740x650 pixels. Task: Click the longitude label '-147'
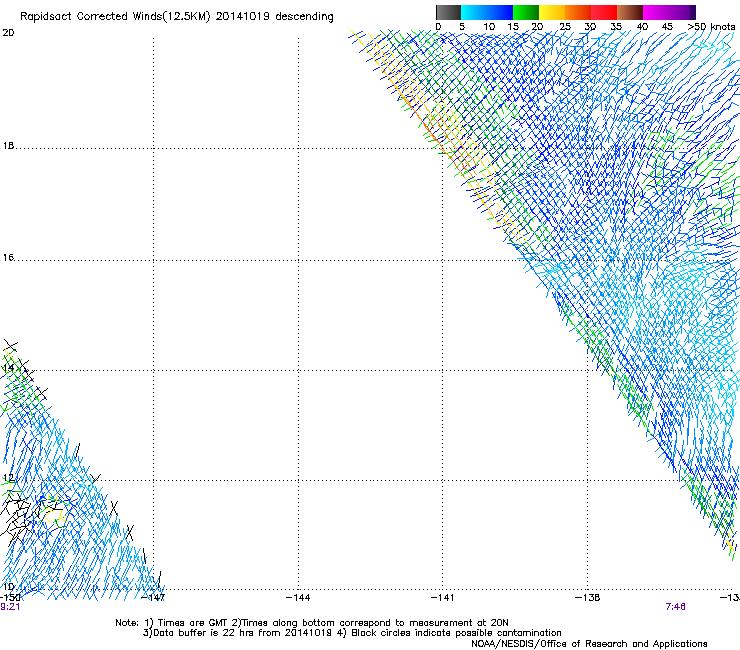pos(153,598)
